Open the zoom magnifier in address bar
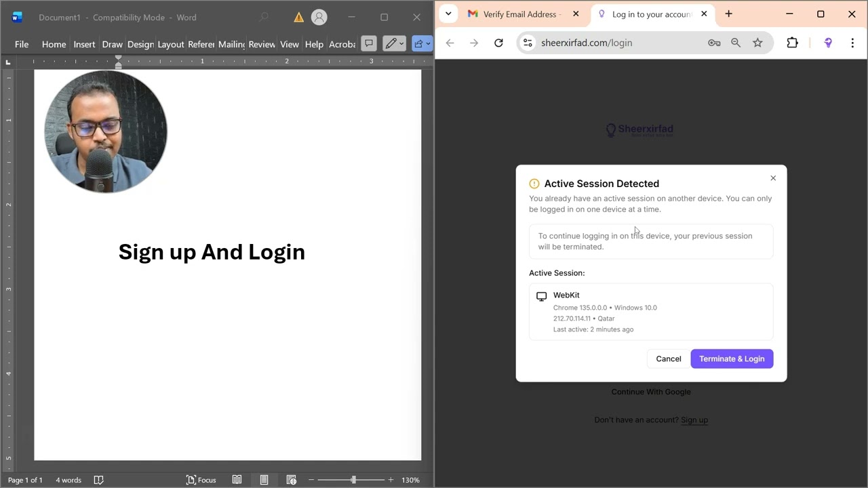Screen dimensions: 868x488 click(736, 43)
